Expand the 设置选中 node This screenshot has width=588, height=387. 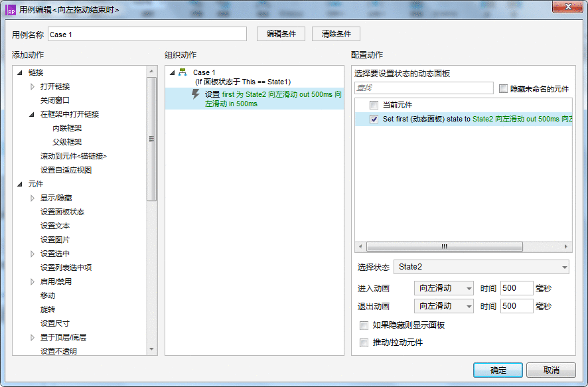point(33,254)
